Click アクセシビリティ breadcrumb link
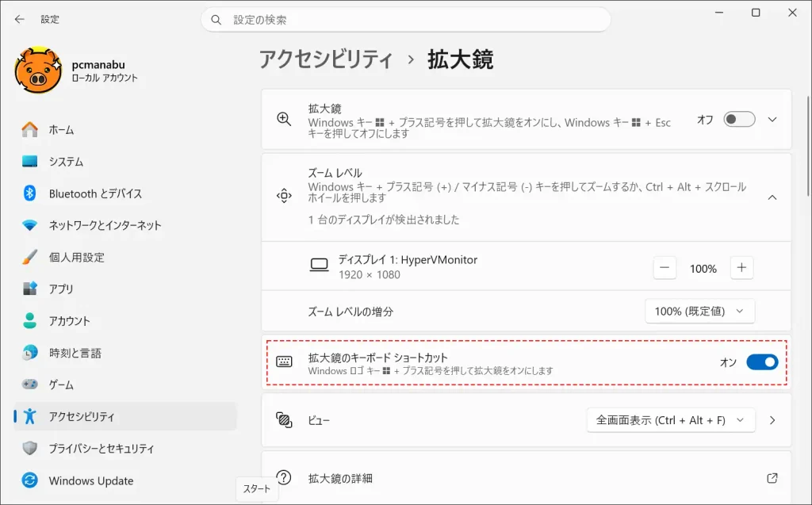Image resolution: width=812 pixels, height=505 pixels. pyautogui.click(x=326, y=59)
